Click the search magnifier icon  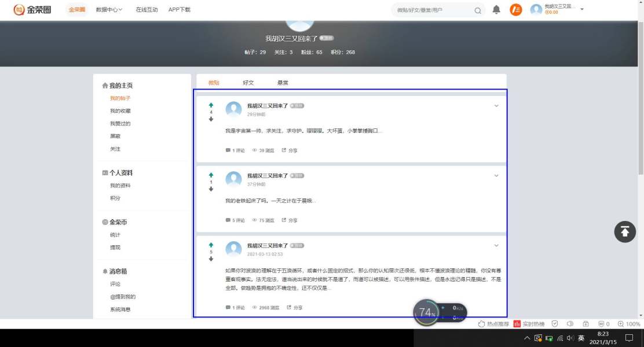click(478, 10)
